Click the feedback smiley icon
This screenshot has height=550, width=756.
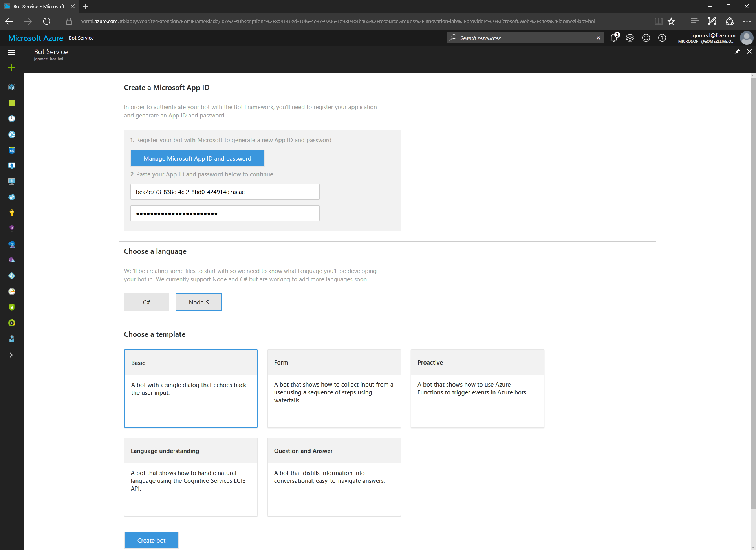(x=646, y=38)
